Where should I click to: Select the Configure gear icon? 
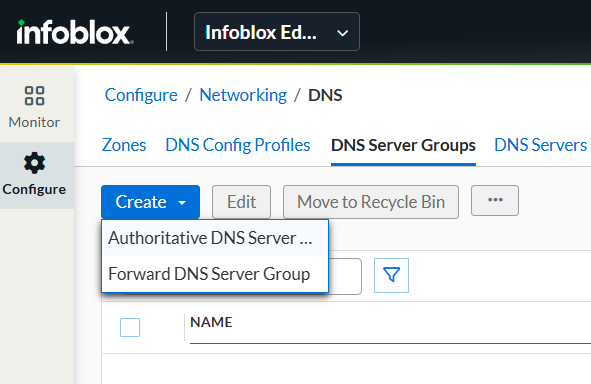(x=34, y=163)
